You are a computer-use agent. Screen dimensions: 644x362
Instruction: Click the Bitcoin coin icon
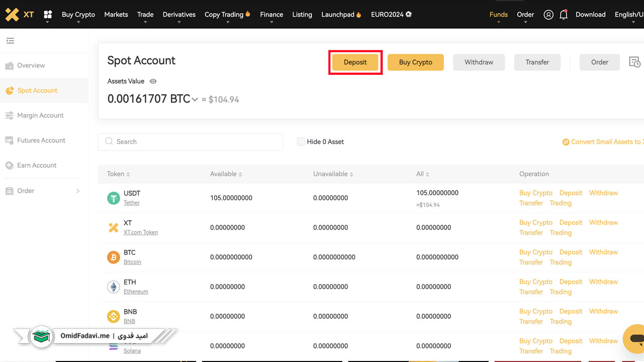(114, 257)
